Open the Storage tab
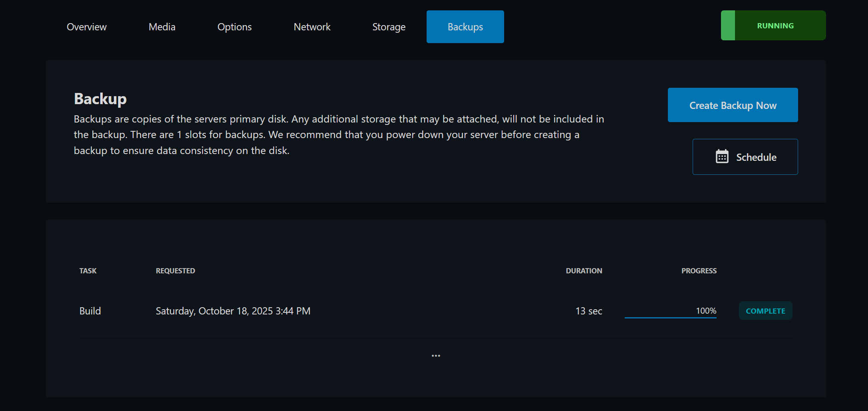Viewport: 868px width, 411px height. point(389,27)
